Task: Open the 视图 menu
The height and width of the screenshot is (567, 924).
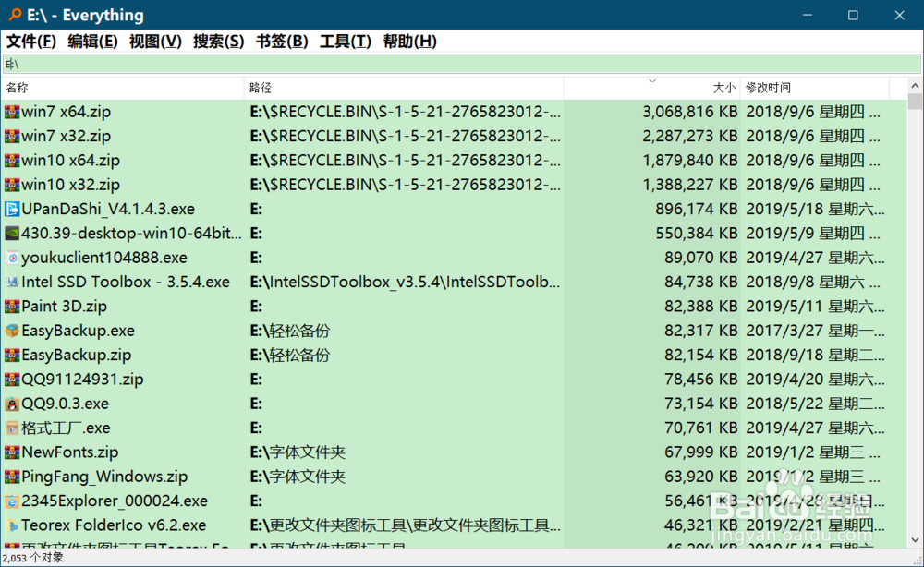Action: [x=153, y=41]
